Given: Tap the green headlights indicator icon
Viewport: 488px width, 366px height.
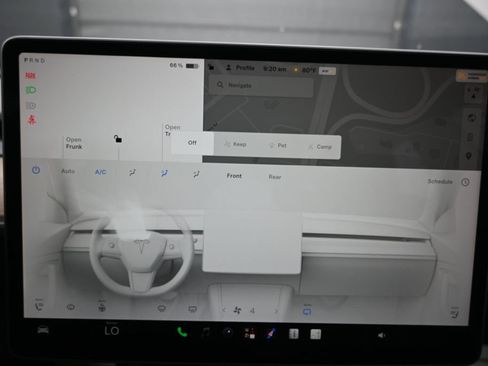Looking at the screenshot, I should [31, 90].
